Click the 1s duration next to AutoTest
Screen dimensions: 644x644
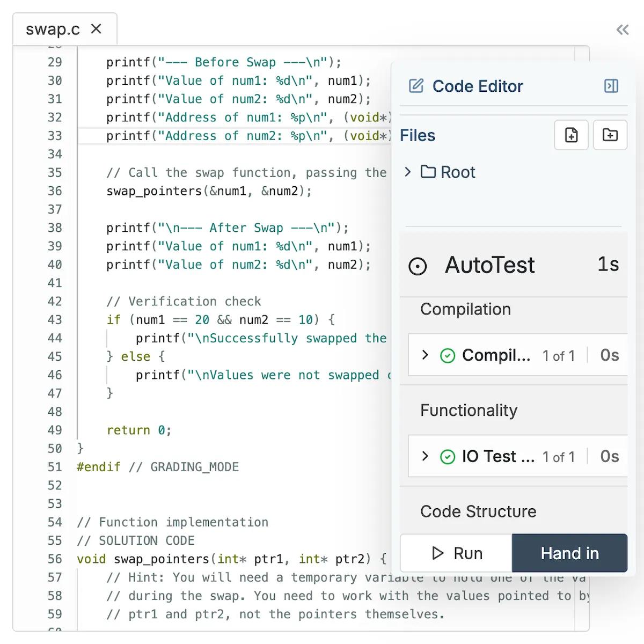click(607, 264)
